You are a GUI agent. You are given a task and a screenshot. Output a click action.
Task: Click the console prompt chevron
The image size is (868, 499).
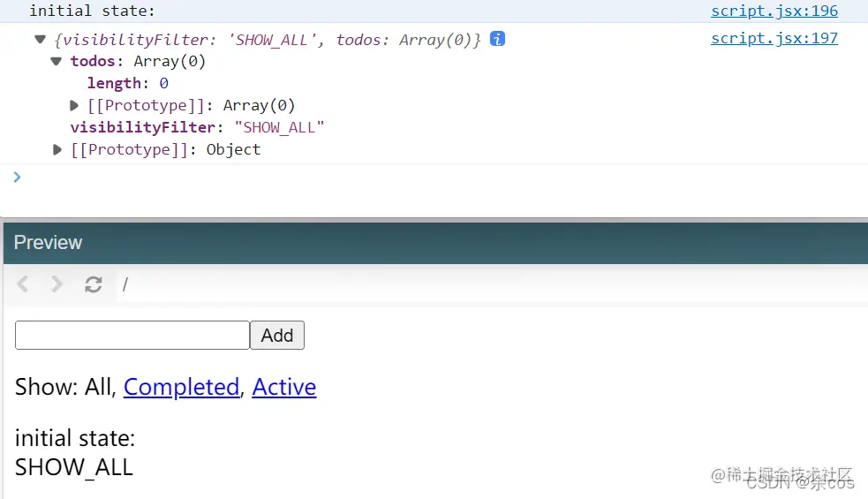click(17, 177)
